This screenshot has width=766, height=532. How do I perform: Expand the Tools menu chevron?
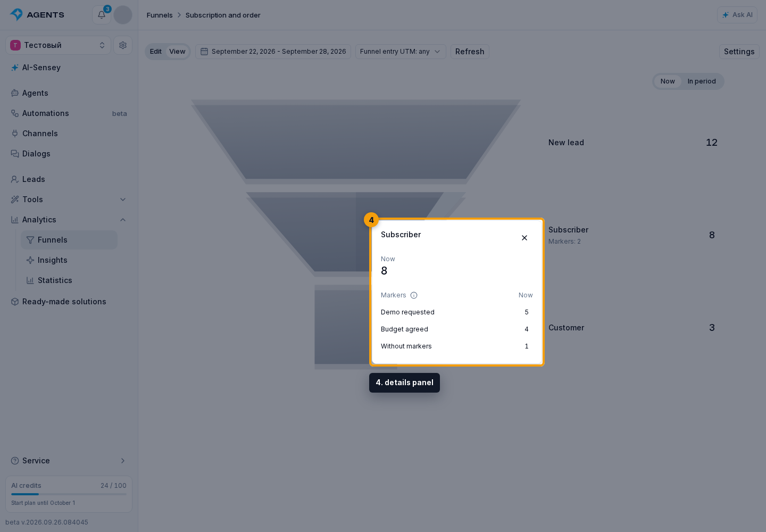point(123,199)
